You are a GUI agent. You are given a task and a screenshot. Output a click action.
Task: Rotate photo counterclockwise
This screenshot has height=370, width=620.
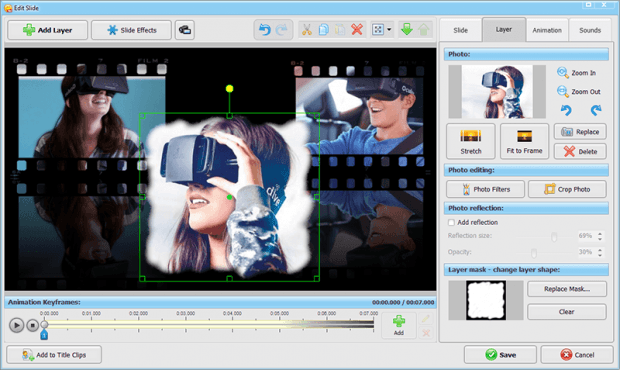[566, 110]
